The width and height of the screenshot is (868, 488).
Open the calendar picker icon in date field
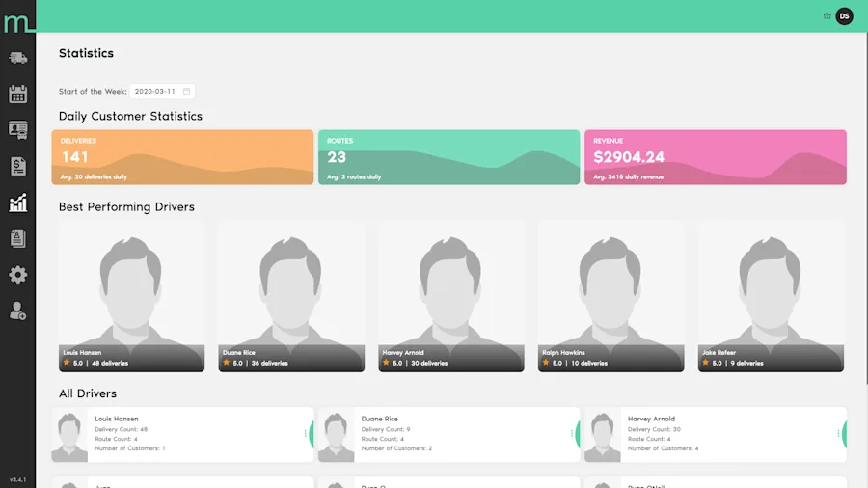pos(186,92)
